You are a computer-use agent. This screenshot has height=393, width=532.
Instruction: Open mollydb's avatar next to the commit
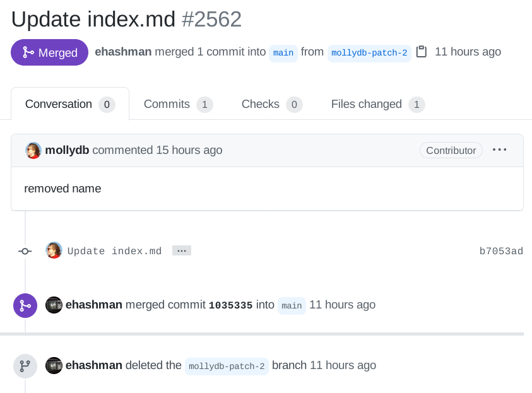54,250
